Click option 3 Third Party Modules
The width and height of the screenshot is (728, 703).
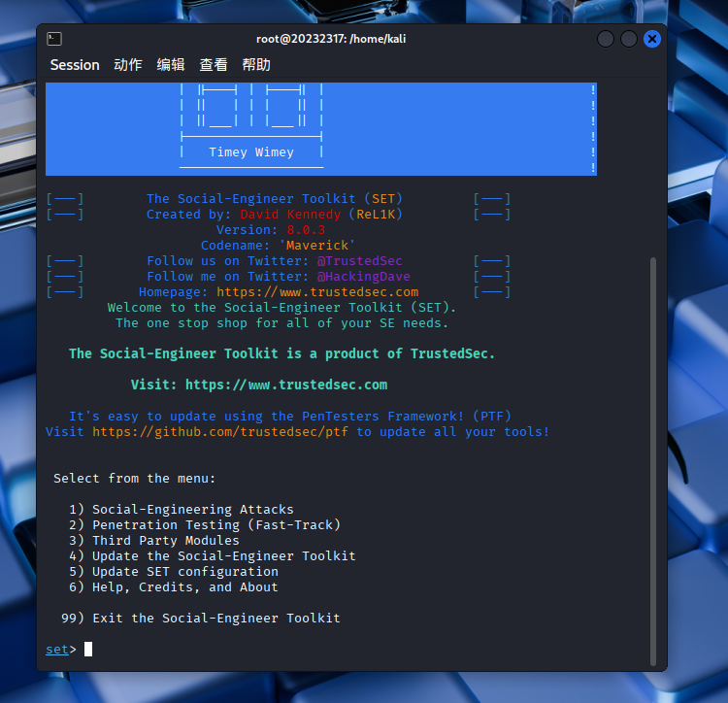(154, 541)
